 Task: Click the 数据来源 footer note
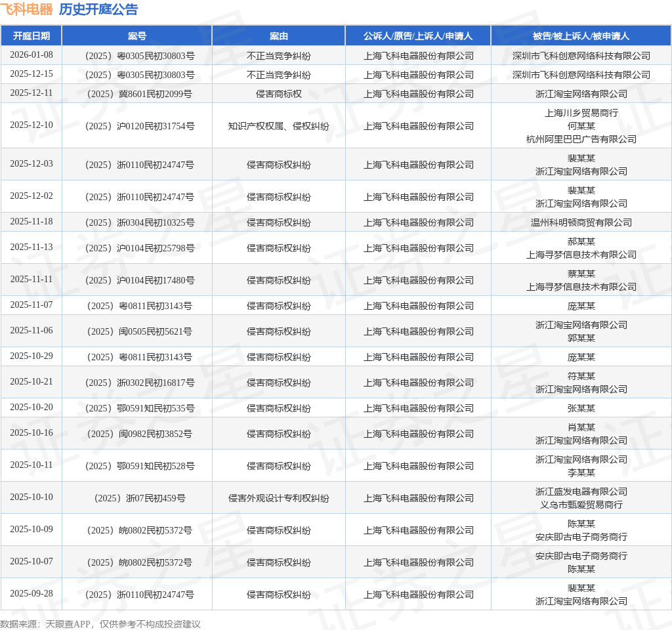coord(100,623)
